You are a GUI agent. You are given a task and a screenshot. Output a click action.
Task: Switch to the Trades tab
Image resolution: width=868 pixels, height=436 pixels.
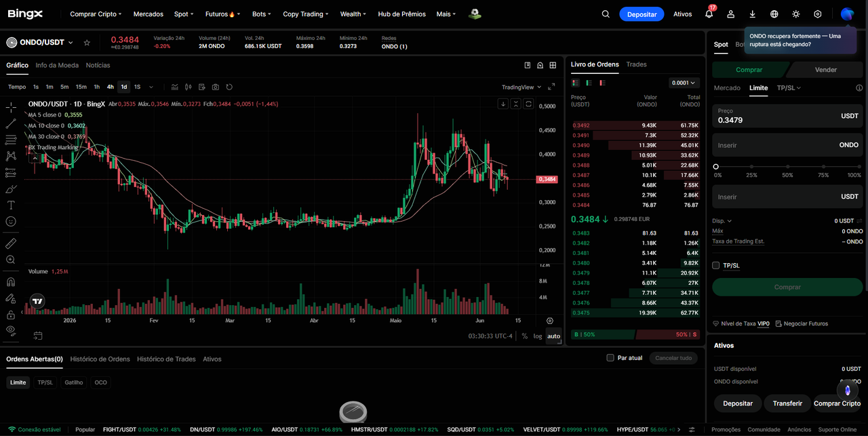click(637, 64)
